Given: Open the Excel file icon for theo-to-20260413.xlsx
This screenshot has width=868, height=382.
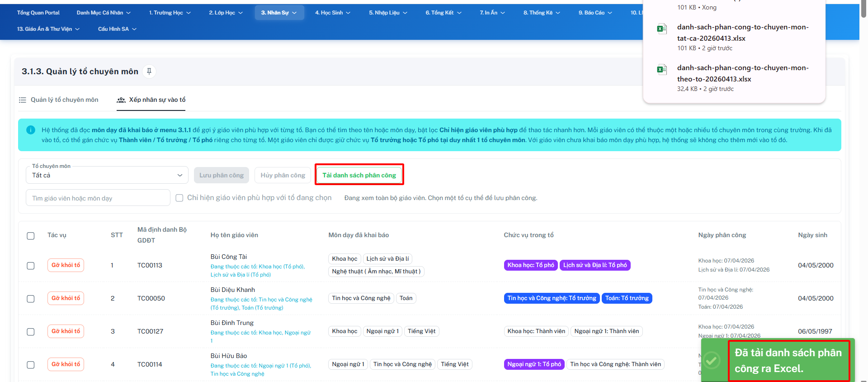Looking at the screenshot, I should coord(662,70).
